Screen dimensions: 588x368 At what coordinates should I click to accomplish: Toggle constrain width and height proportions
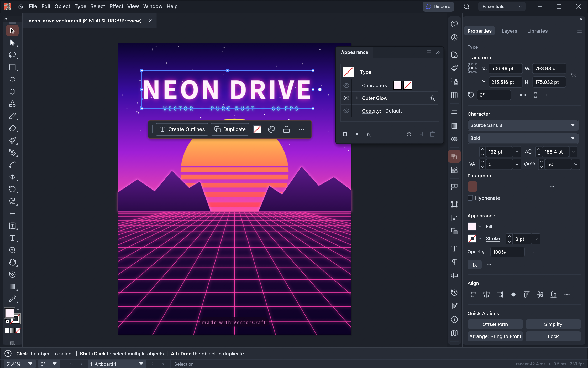point(574,75)
